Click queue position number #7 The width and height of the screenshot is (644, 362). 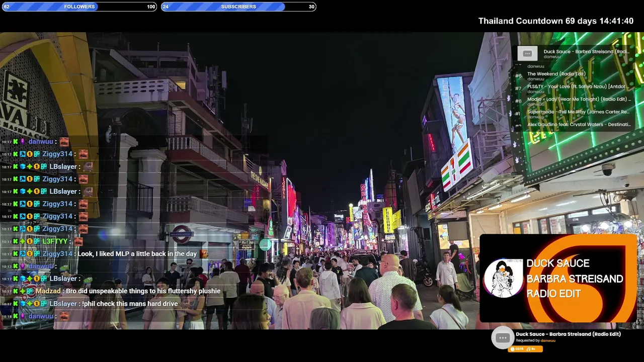point(518,88)
